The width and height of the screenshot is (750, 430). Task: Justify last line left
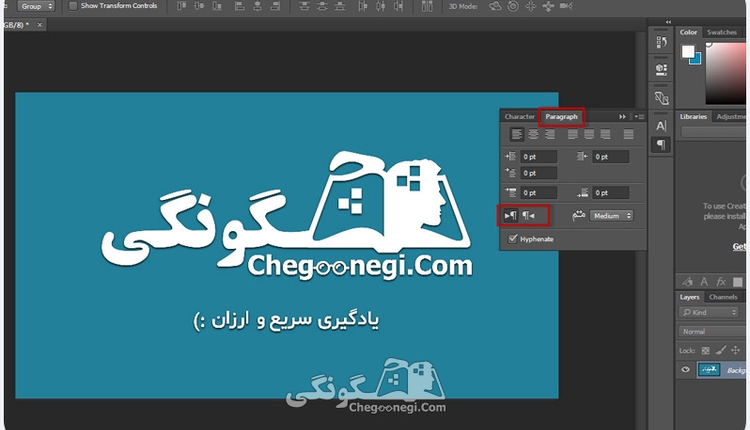(573, 134)
